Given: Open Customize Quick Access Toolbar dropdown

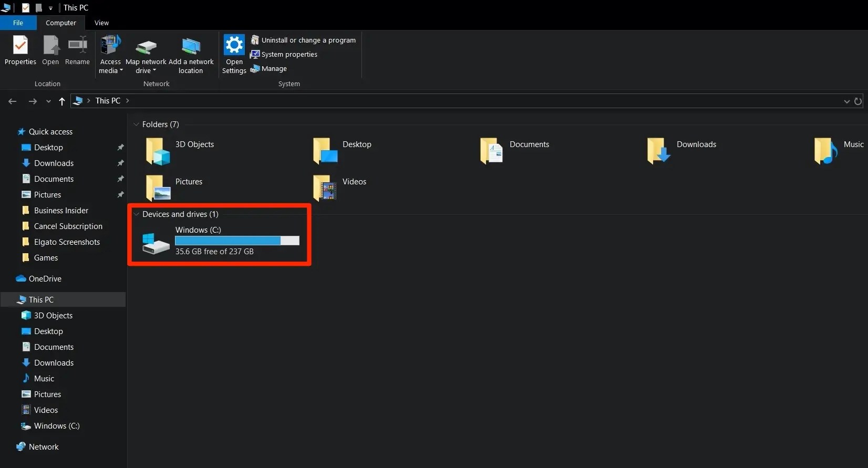Looking at the screenshot, I should click(50, 8).
